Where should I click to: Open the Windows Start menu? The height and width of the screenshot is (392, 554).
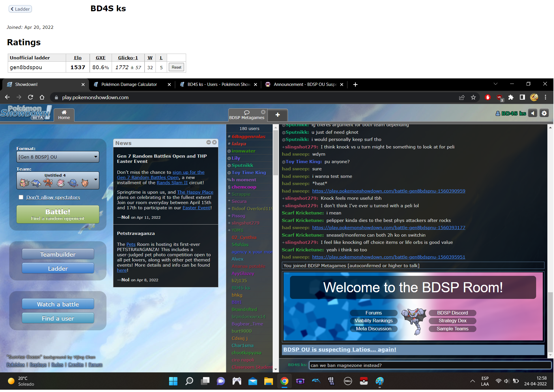173,381
